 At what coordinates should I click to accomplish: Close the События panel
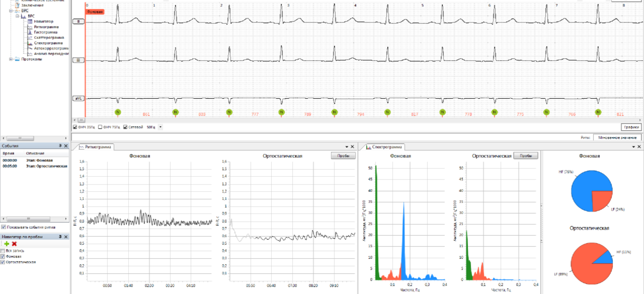66,146
